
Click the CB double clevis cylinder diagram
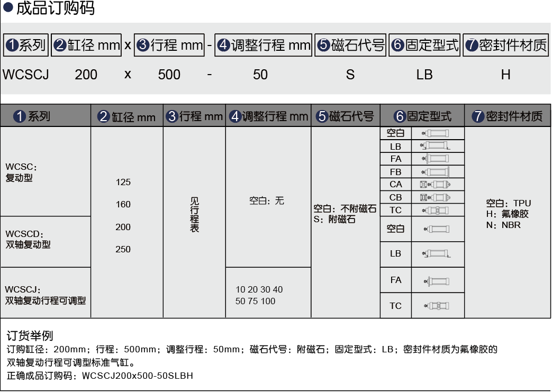pos(435,197)
